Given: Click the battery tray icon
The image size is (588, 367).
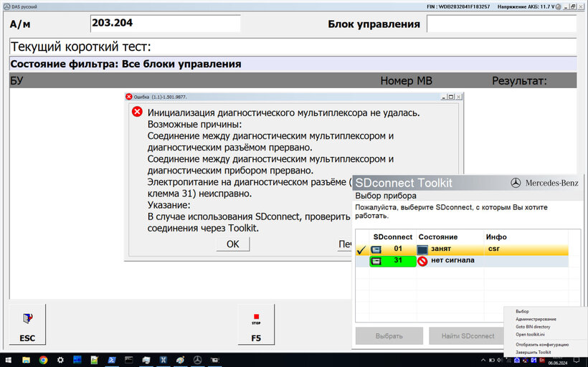Looking at the screenshot, I should 491,361.
